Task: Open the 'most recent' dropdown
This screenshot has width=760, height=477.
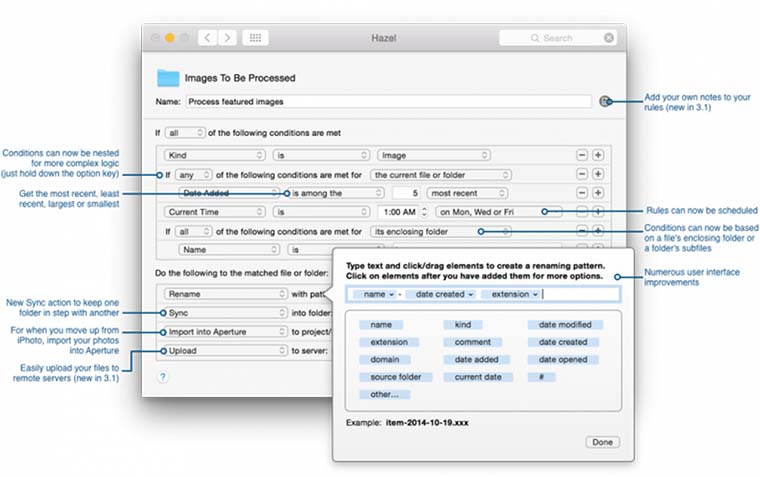Action: (467, 193)
